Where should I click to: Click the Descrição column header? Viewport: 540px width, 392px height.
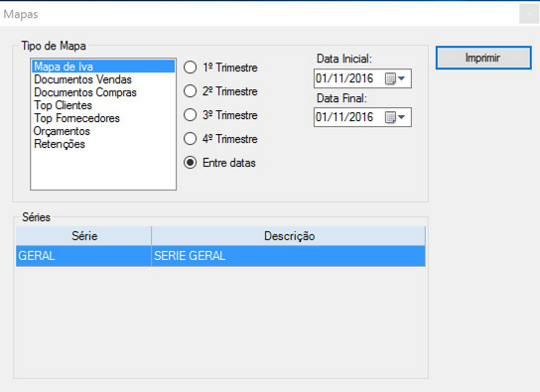[x=289, y=236]
